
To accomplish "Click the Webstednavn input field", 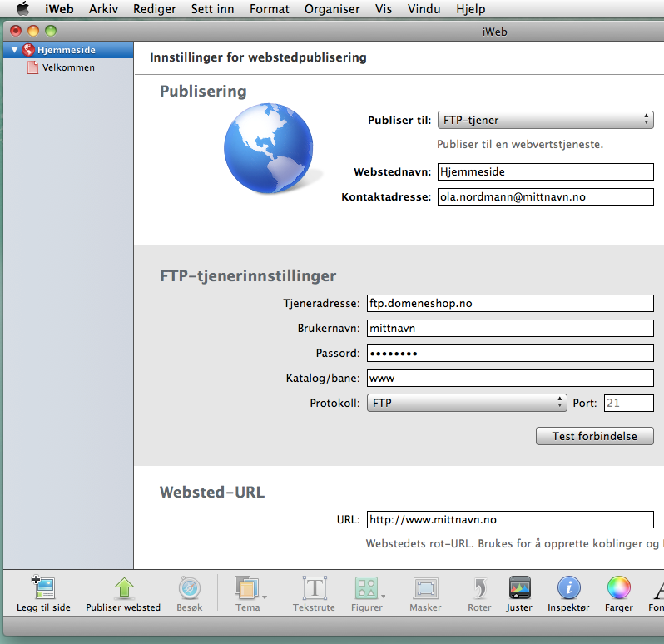I will click(x=546, y=171).
